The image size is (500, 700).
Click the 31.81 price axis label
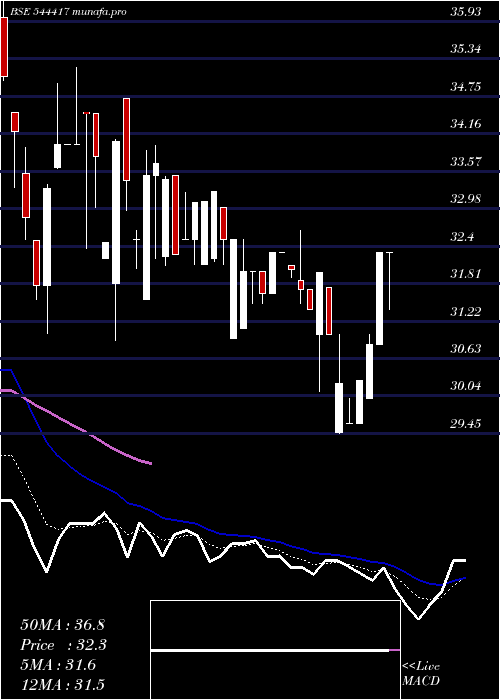(x=466, y=274)
